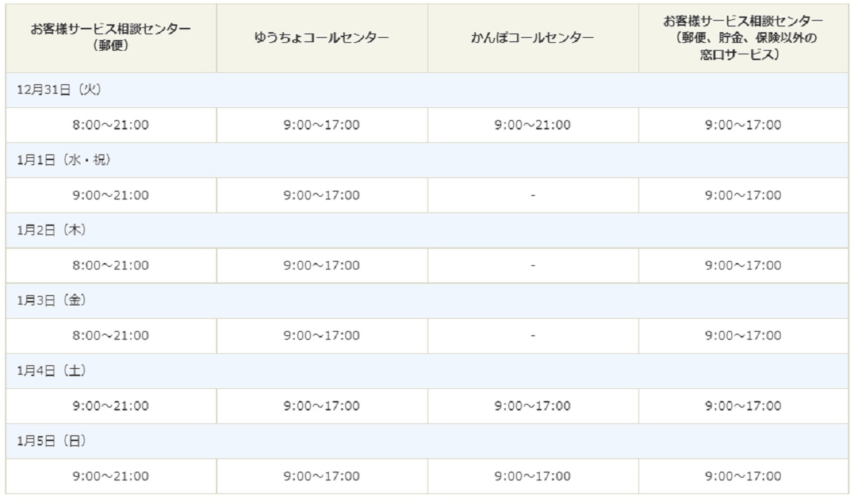
Task: Click the 8:00~21:00 cell under 12月31日
Action: point(111,125)
